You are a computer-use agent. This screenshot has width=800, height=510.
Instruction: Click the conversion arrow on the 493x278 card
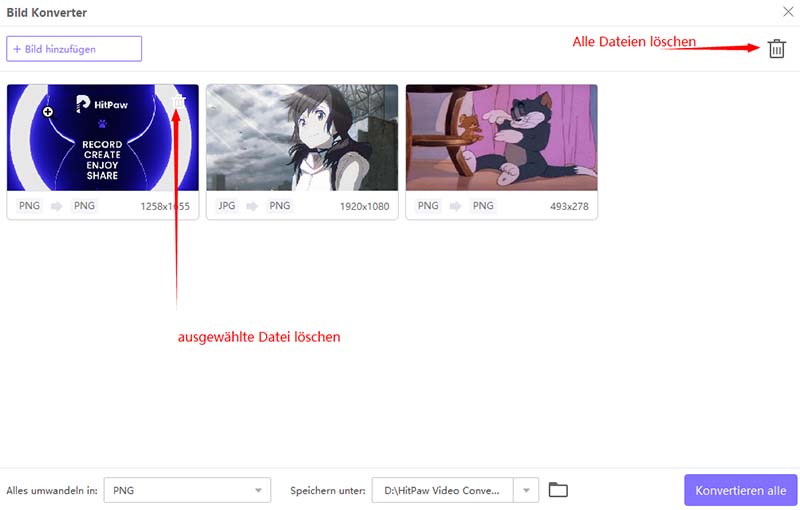pos(455,206)
